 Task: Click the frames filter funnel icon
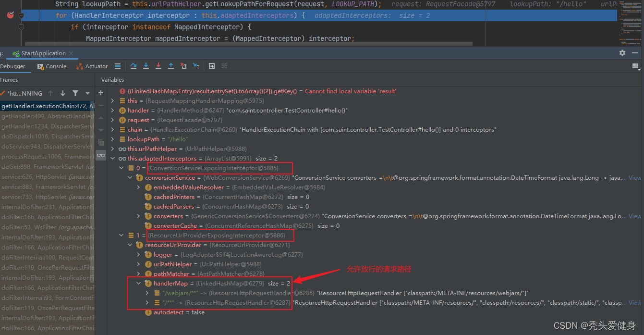click(x=75, y=93)
